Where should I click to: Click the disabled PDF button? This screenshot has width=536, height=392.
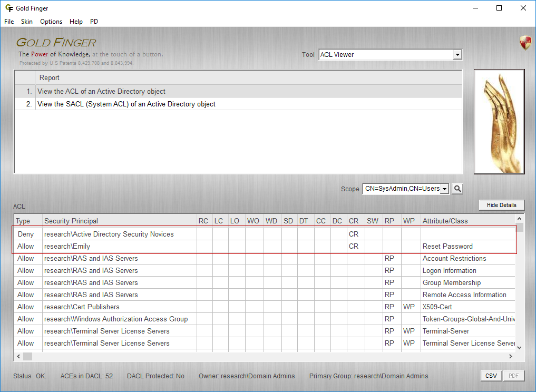513,375
